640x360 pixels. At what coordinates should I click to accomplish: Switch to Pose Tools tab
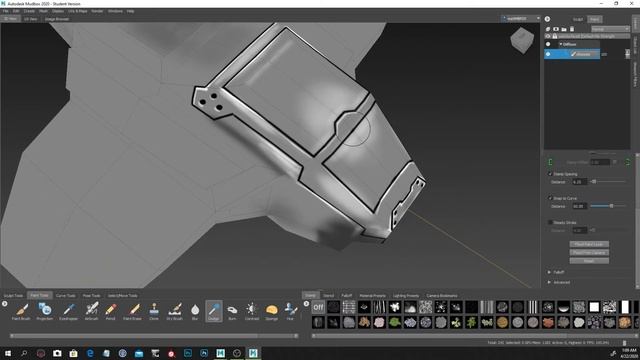[x=91, y=296]
